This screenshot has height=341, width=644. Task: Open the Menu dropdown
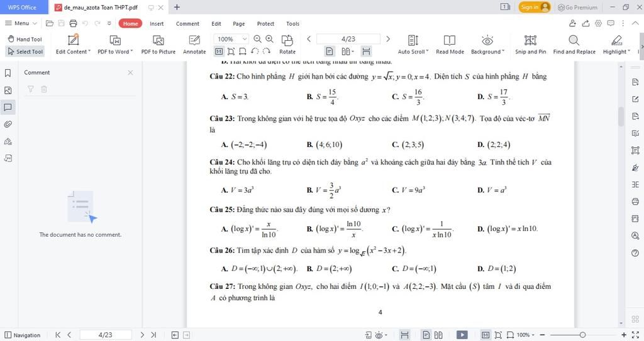[21, 23]
